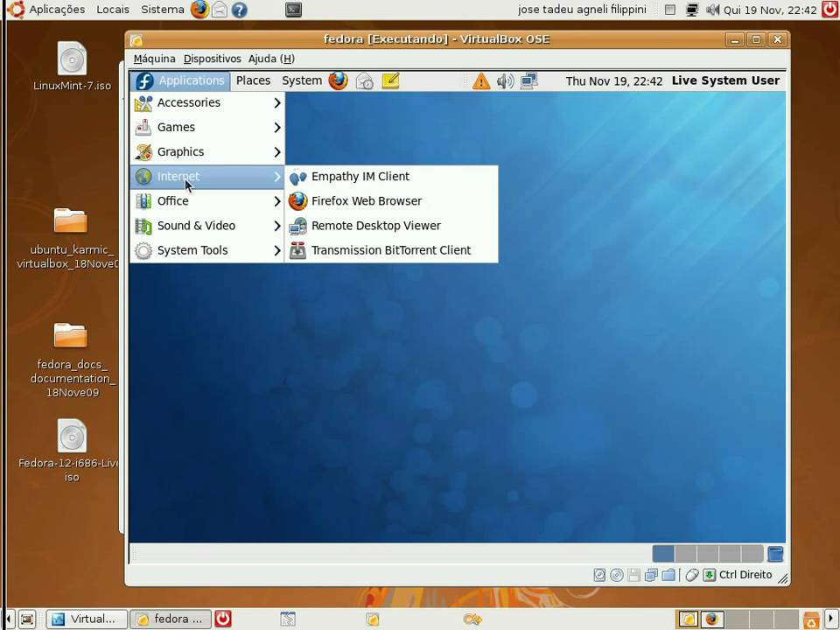Click the red power button in Ubuntu top panel
840x630 pixels.
click(829, 9)
